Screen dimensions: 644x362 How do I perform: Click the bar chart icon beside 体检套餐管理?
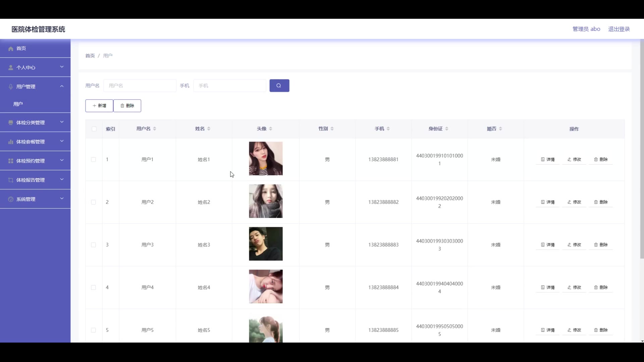(11, 142)
